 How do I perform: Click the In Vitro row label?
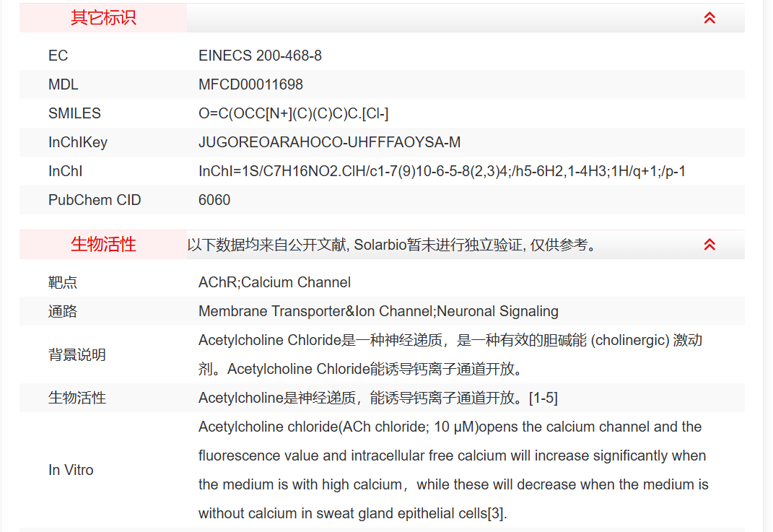point(71,470)
